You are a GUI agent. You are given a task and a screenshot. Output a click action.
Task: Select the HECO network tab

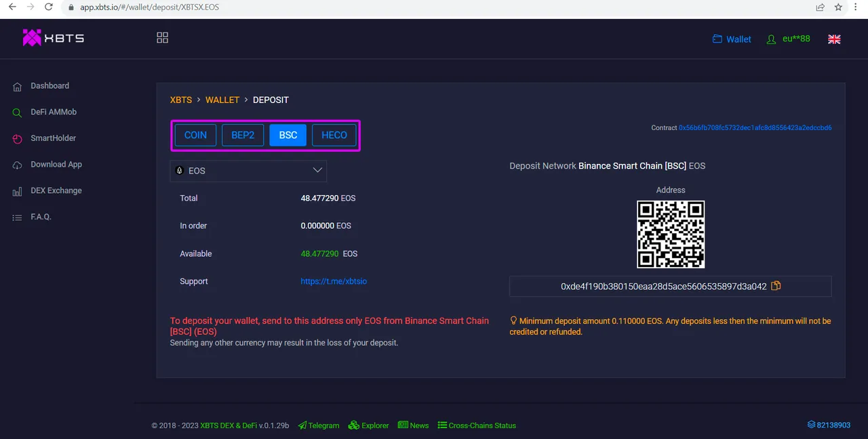[x=334, y=135]
